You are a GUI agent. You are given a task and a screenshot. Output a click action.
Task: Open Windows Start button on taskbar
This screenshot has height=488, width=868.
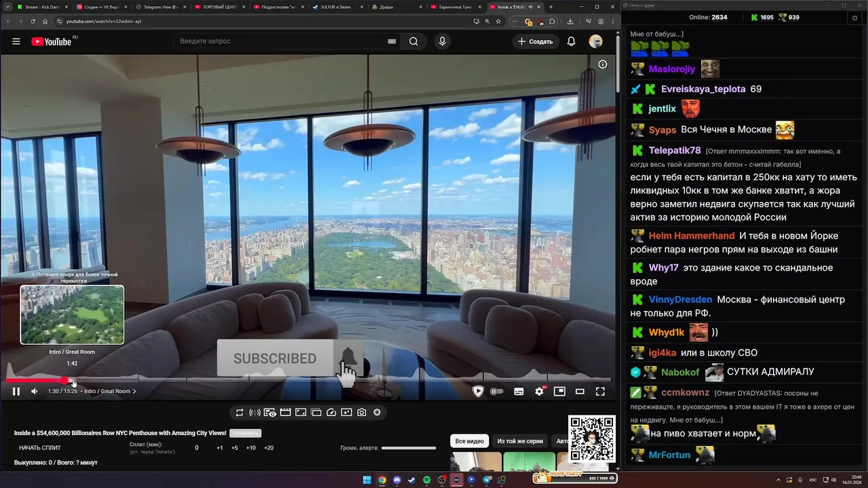[x=367, y=480]
